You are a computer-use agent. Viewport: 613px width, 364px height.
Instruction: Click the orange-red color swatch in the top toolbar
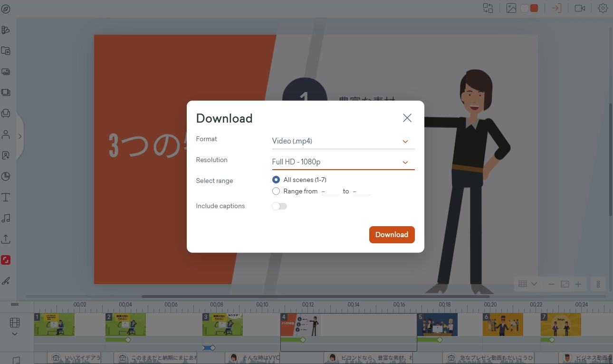[x=534, y=8]
